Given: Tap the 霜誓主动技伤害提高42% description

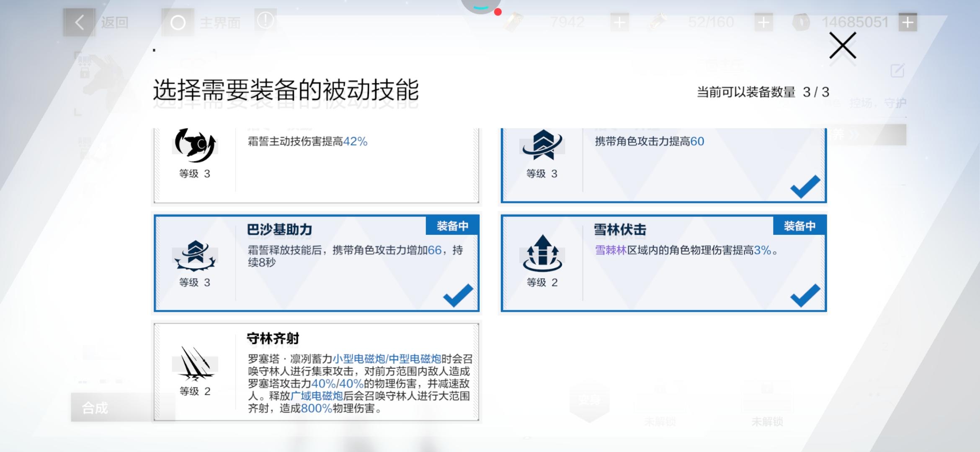Looking at the screenshot, I should 307,141.
